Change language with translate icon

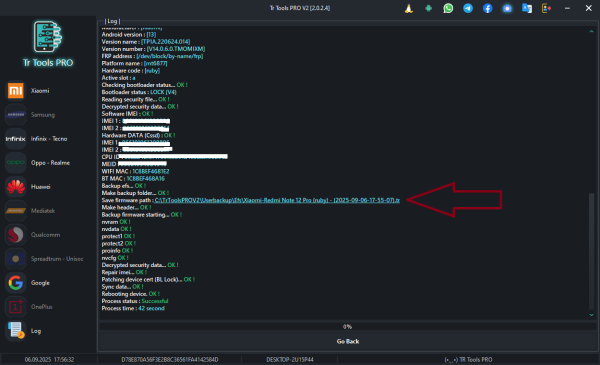point(527,8)
